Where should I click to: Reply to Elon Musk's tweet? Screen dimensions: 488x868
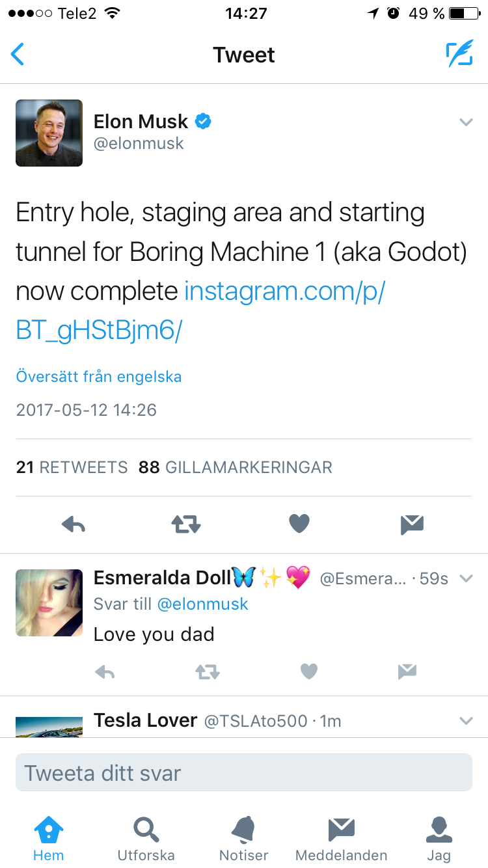click(x=74, y=524)
